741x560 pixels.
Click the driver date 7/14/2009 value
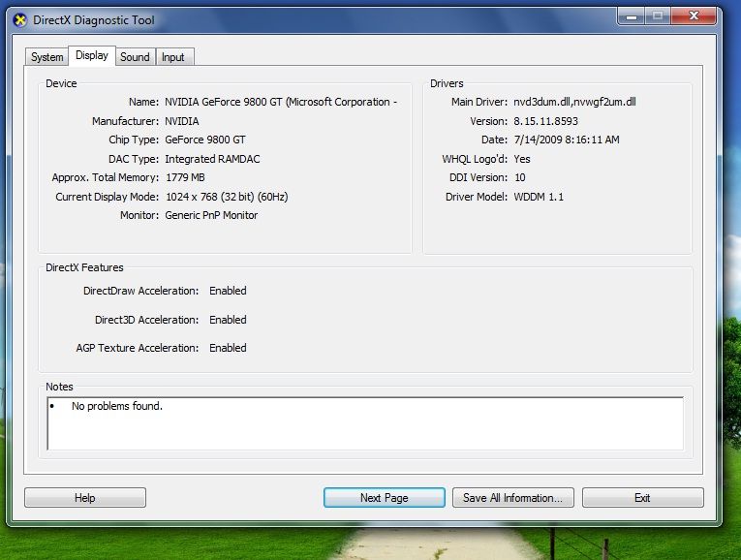pyautogui.click(x=567, y=140)
